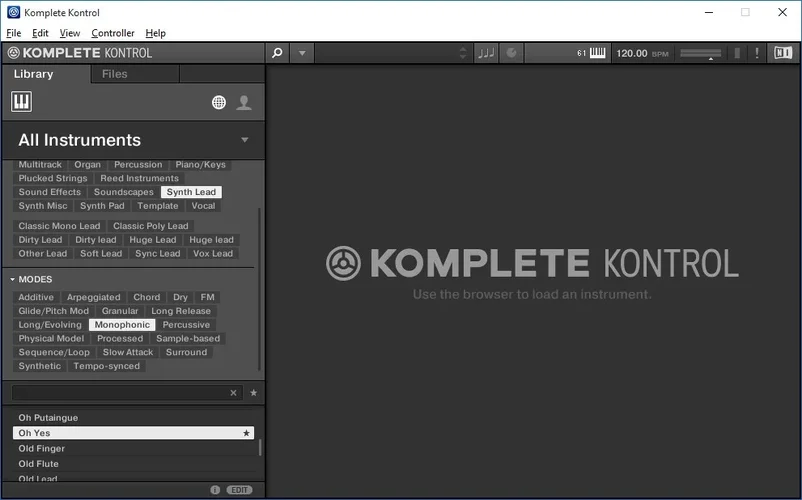
Task: Select the Piano/Keys type tag
Action: coord(200,165)
